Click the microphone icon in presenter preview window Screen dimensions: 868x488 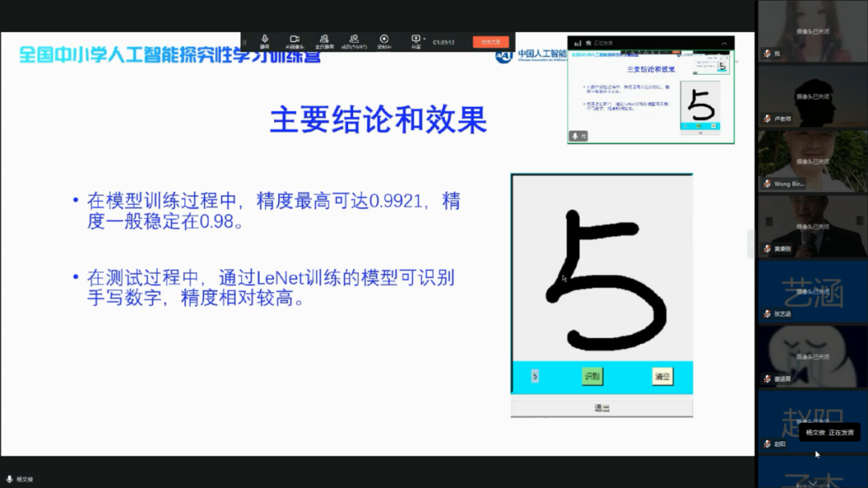[x=575, y=137]
